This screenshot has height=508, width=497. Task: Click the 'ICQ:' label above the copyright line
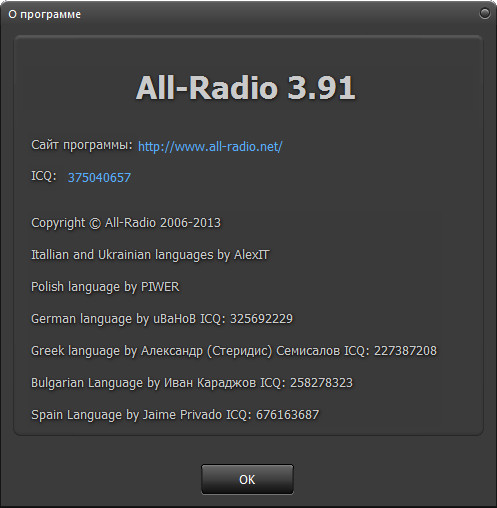[44, 176]
